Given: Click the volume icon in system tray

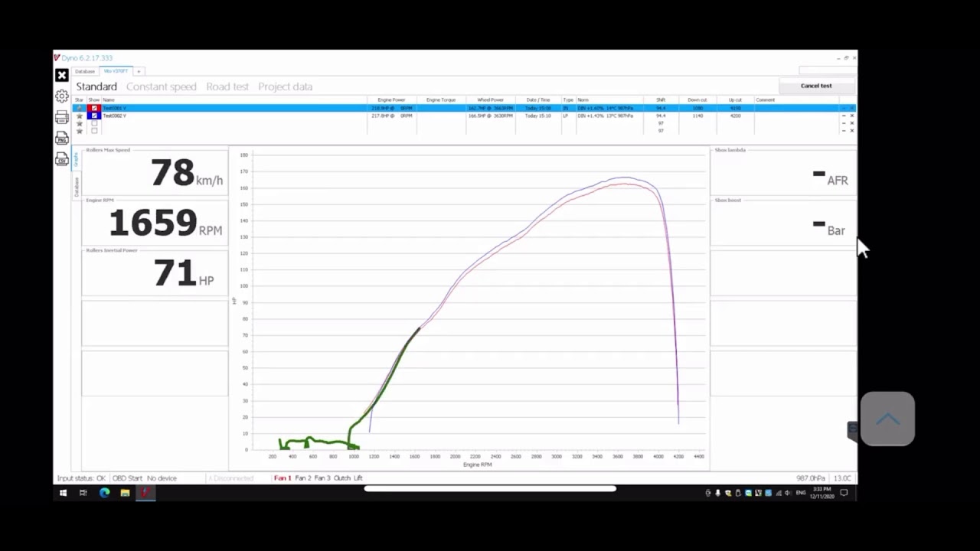Looking at the screenshot, I should [787, 493].
